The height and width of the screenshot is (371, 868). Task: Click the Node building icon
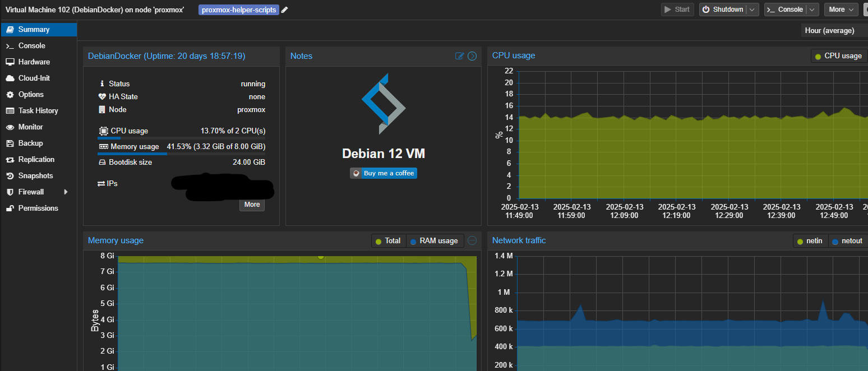(102, 110)
